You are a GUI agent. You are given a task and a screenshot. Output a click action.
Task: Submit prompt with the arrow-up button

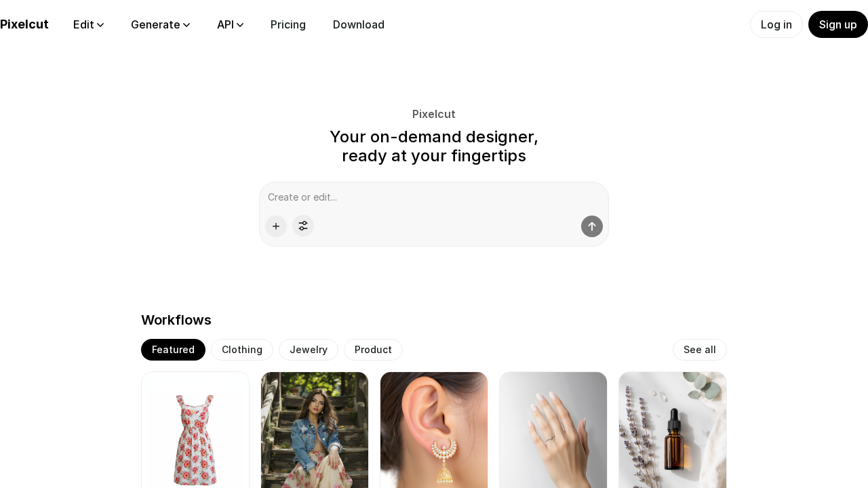click(592, 226)
